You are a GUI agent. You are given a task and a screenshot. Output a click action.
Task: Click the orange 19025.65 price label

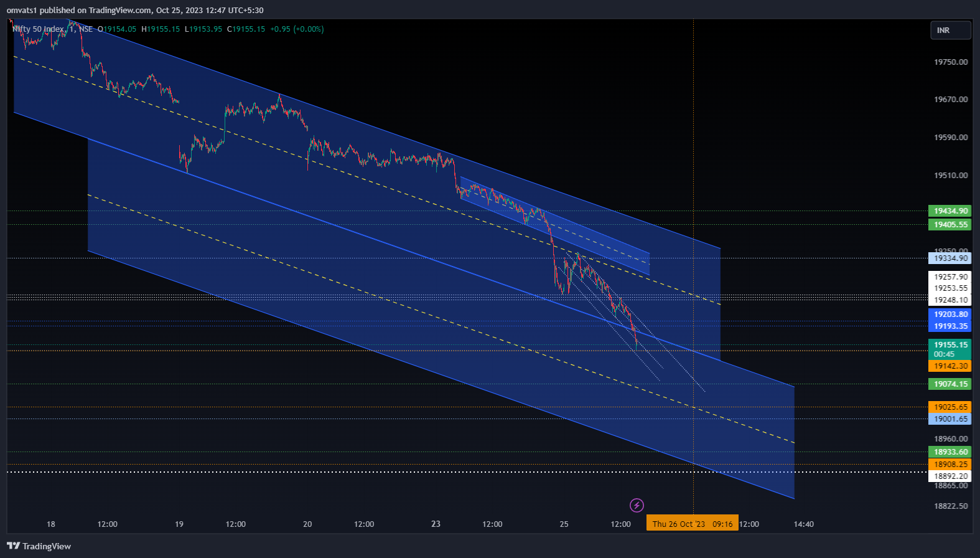(950, 407)
